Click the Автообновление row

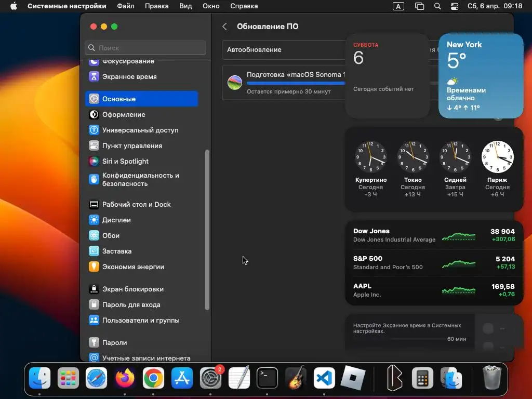click(x=284, y=49)
